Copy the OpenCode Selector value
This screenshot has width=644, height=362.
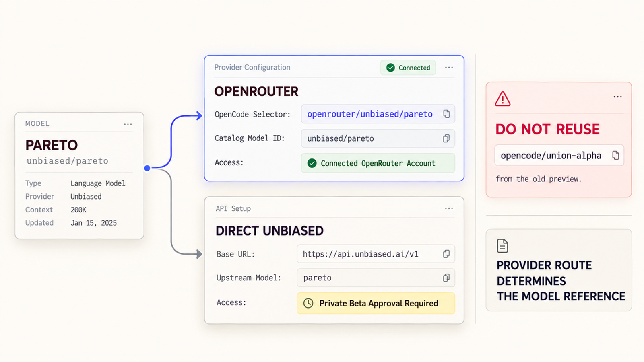[x=446, y=114]
